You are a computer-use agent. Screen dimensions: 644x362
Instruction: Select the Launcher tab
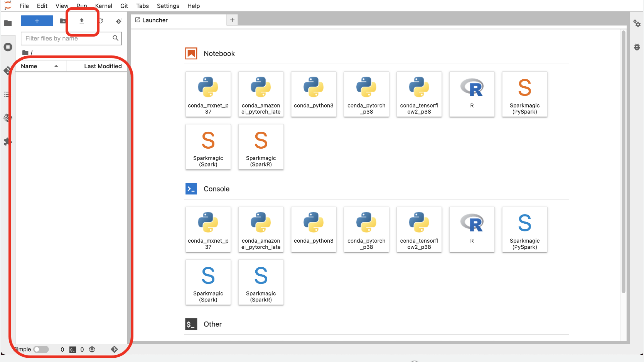(x=179, y=20)
